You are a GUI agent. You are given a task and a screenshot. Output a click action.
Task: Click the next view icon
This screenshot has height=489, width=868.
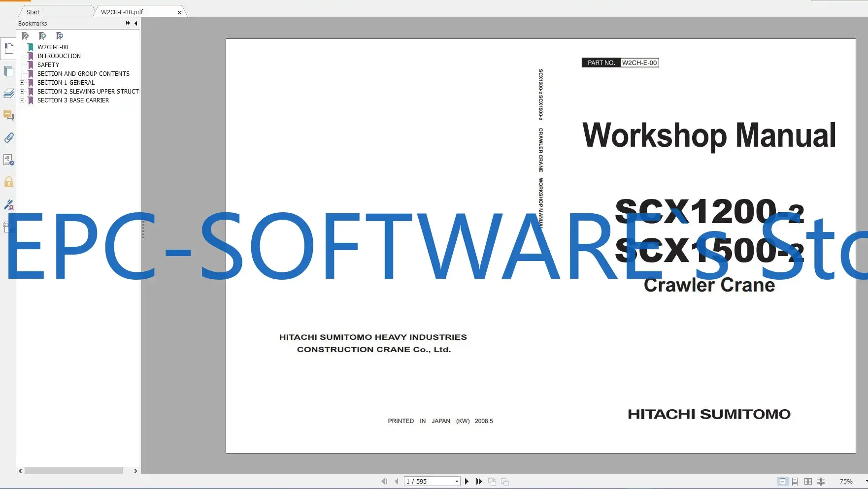pyautogui.click(x=505, y=481)
